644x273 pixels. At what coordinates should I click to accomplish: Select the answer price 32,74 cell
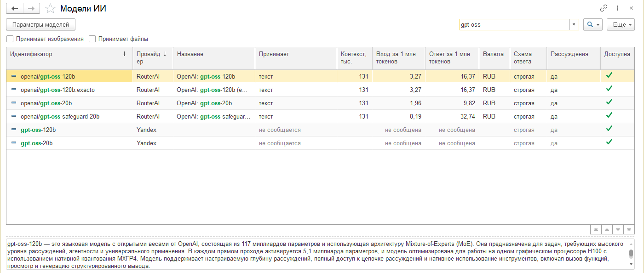coord(452,117)
